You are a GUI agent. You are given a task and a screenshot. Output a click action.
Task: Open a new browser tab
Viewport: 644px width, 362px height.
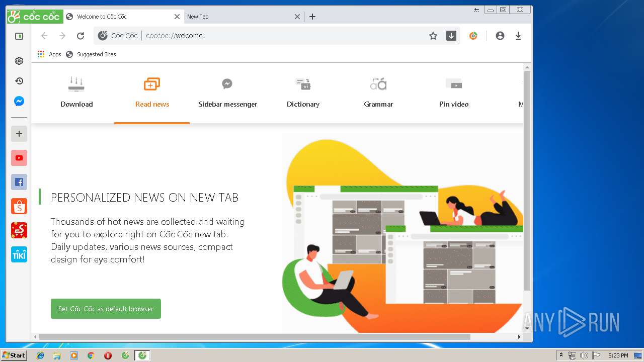click(x=312, y=17)
